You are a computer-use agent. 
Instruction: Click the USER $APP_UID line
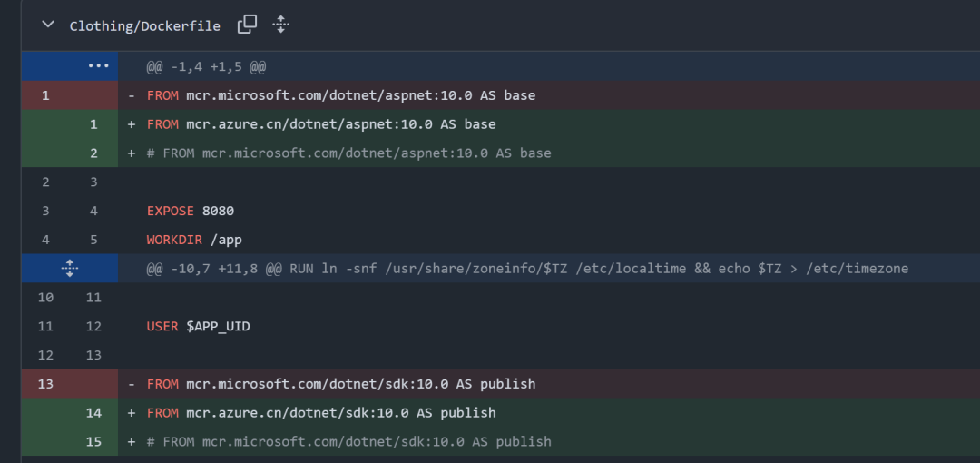[198, 326]
